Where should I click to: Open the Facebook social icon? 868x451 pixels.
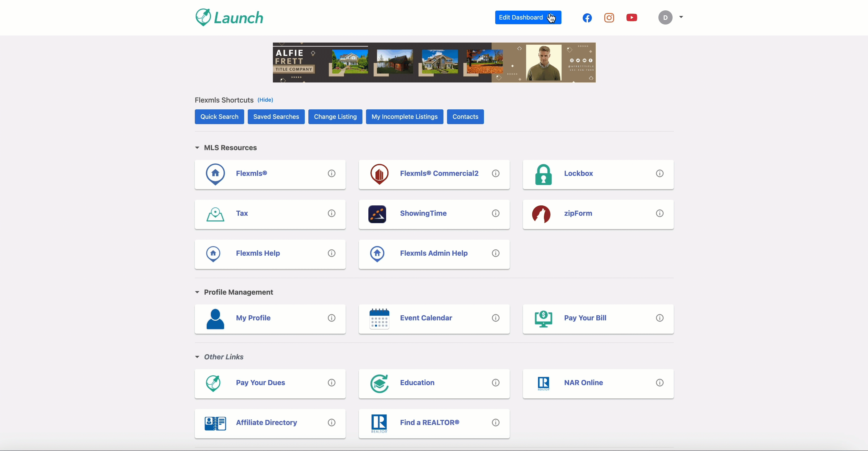pyautogui.click(x=587, y=17)
